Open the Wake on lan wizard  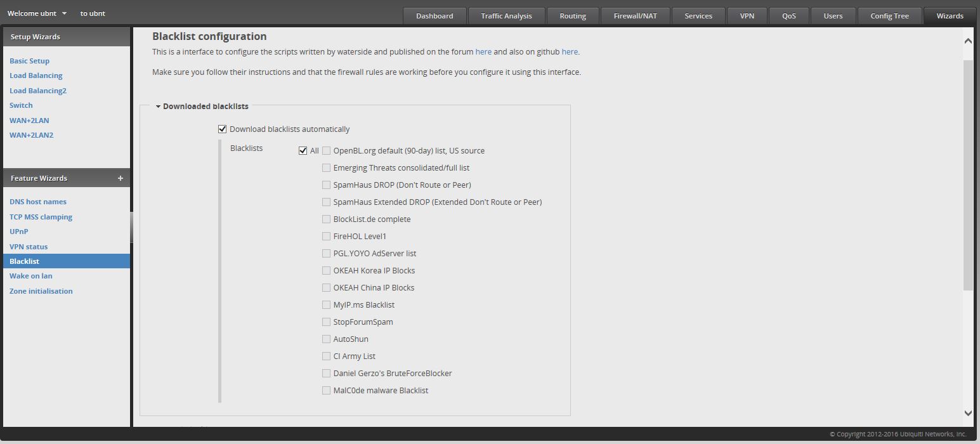31,276
